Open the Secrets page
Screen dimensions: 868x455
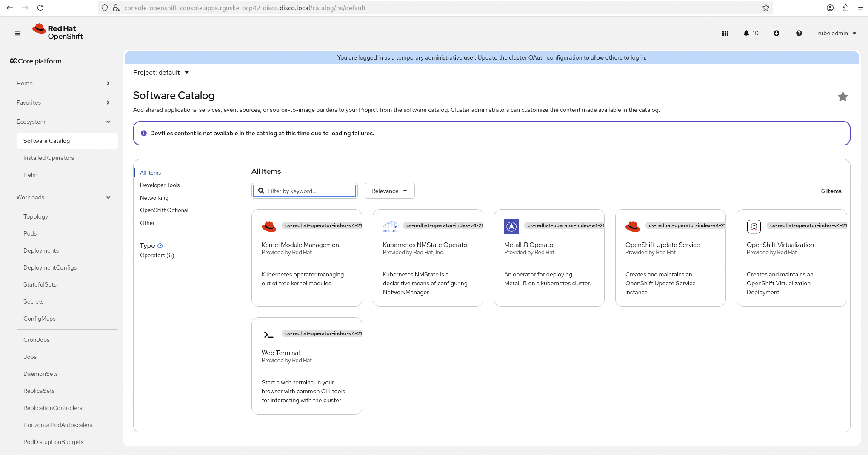coord(33,301)
